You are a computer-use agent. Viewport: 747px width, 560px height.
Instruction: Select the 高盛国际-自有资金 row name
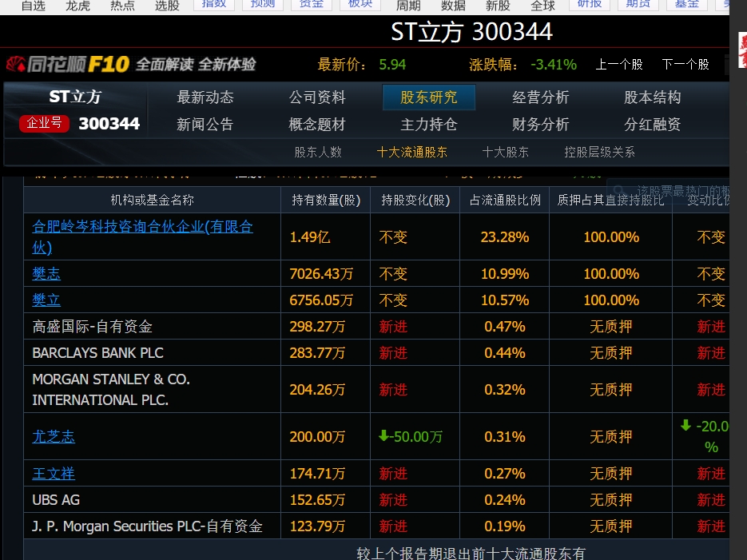[93, 326]
